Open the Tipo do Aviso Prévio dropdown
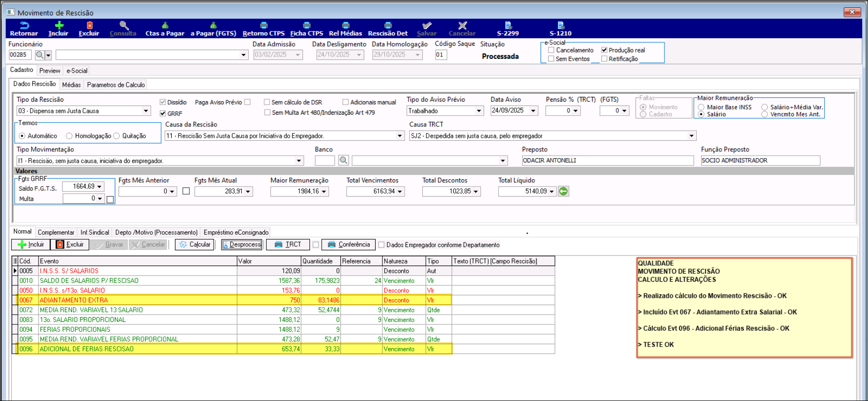This screenshot has width=868, height=401. (x=479, y=111)
